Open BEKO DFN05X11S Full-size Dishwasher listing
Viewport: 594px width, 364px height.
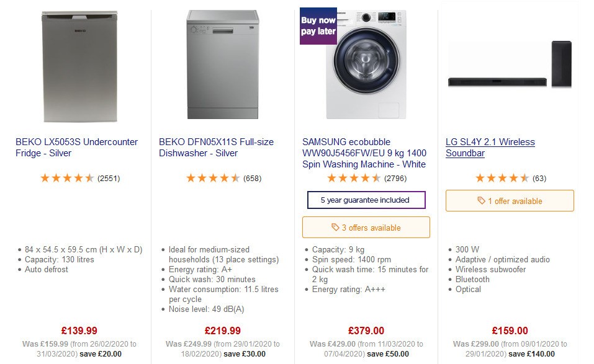217,148
